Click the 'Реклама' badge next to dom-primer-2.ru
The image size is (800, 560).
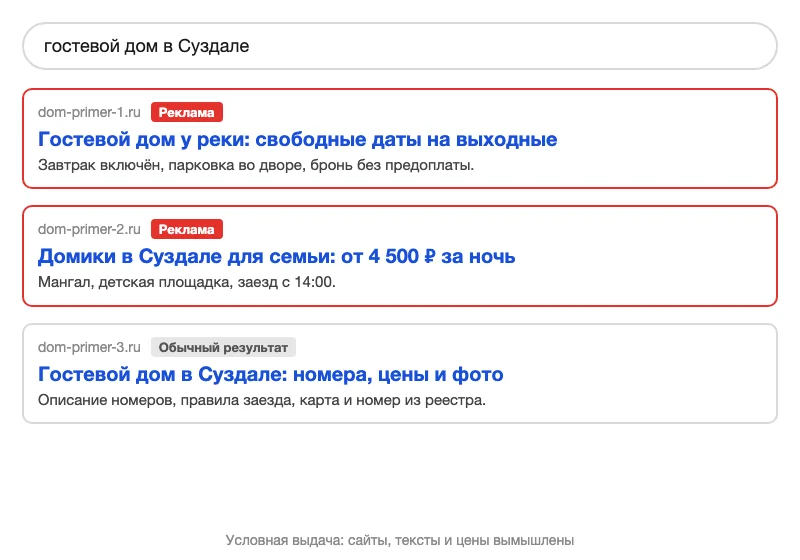(x=187, y=230)
